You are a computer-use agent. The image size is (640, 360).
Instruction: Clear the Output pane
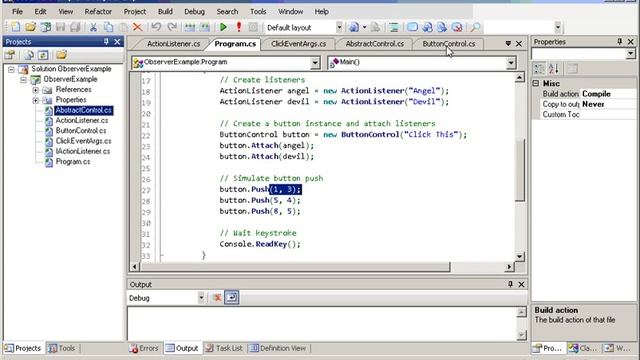click(x=217, y=298)
